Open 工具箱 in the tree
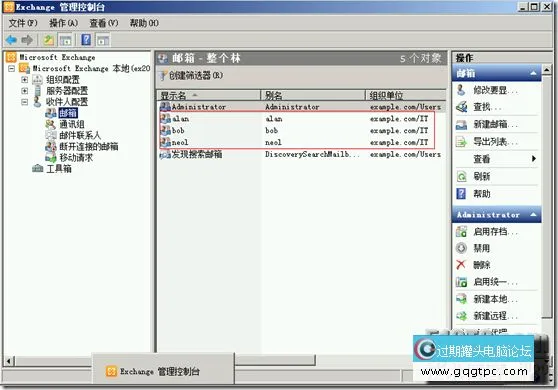This screenshot has height=390, width=558. (x=59, y=169)
